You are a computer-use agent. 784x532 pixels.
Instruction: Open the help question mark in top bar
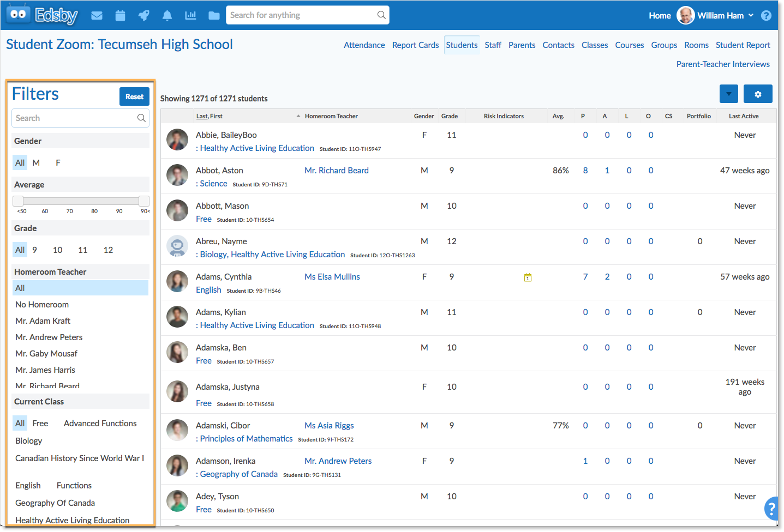767,15
